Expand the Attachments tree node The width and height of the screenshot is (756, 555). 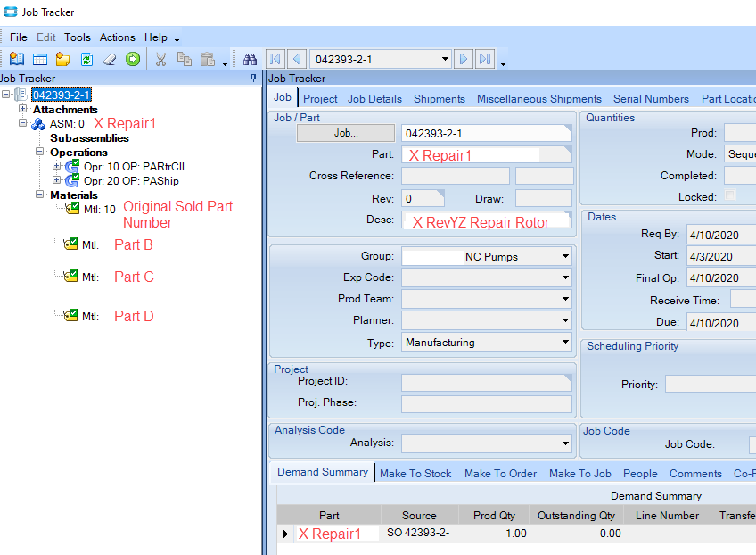(22, 109)
